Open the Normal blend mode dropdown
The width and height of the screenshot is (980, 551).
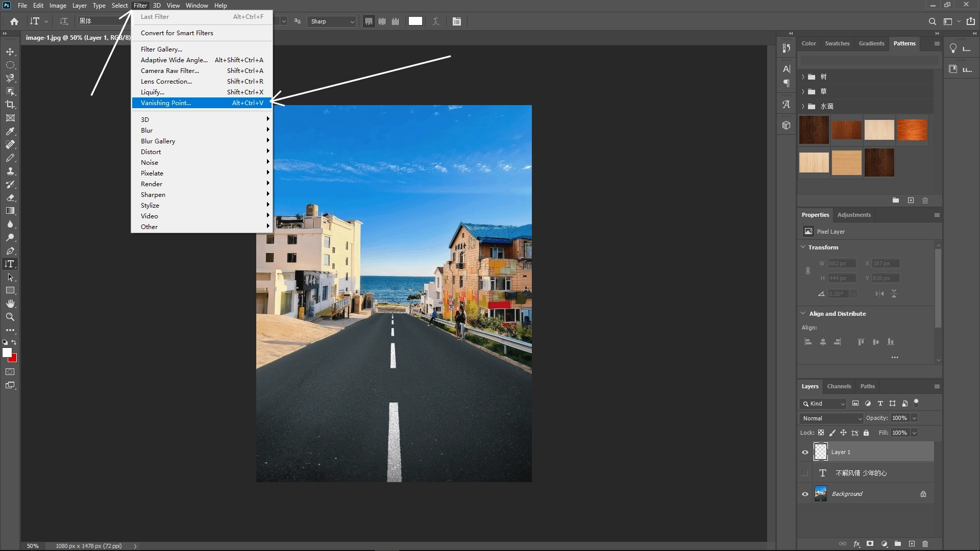coord(831,418)
